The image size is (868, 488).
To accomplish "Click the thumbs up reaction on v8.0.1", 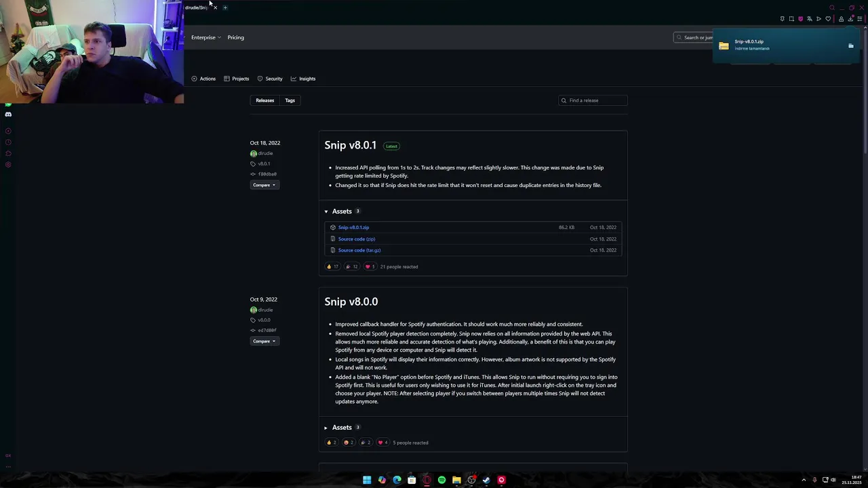I will (x=332, y=266).
